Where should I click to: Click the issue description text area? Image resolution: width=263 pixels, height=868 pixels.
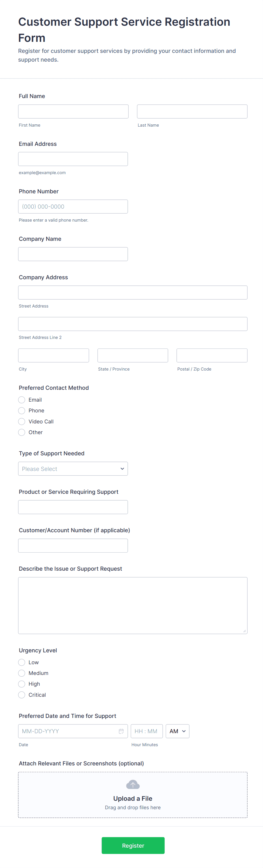pyautogui.click(x=133, y=605)
